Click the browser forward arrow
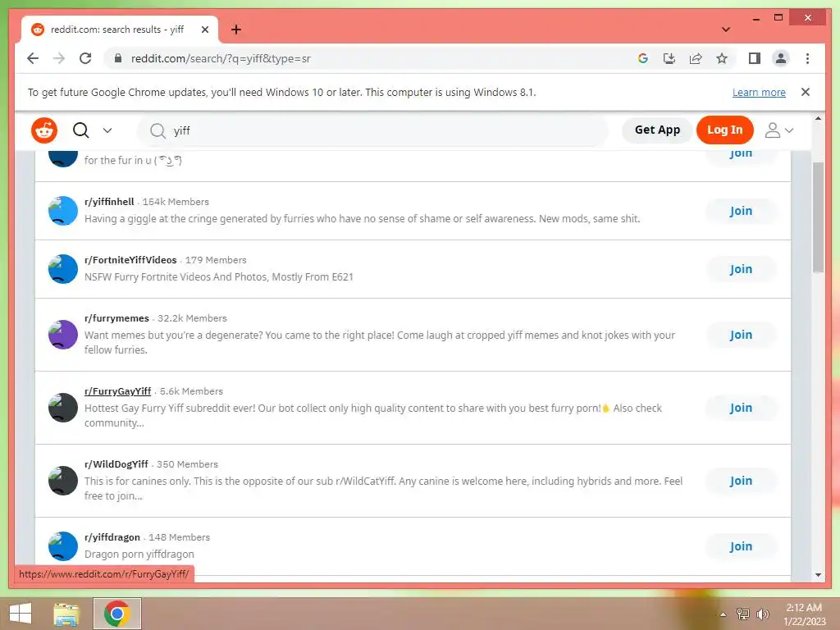This screenshot has width=840, height=630. pos(59,58)
